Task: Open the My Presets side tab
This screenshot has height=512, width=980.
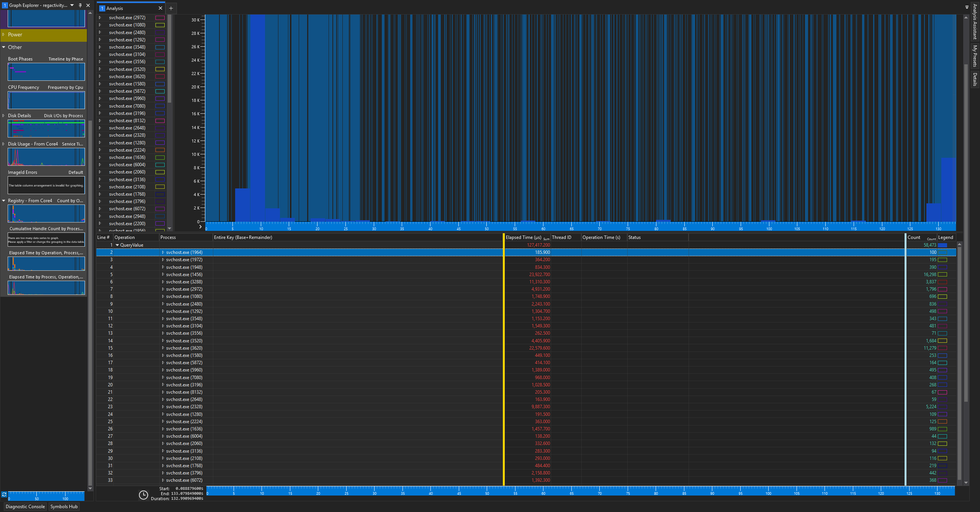Action: 975,56
